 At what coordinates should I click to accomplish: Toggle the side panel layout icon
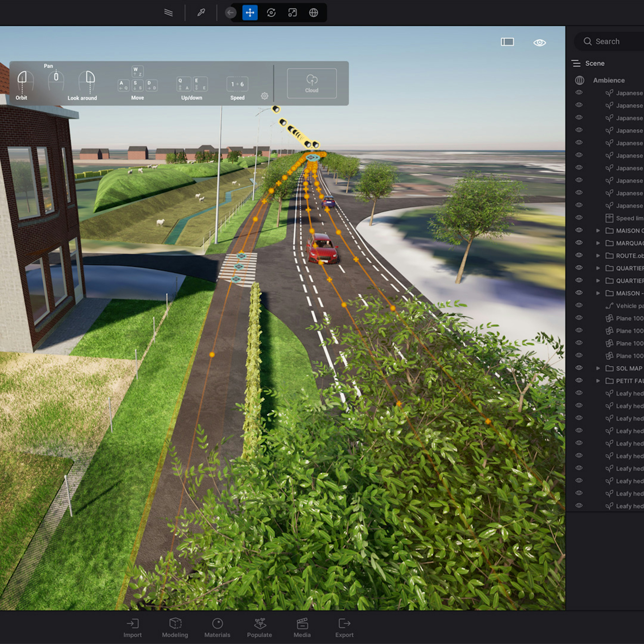point(507,42)
